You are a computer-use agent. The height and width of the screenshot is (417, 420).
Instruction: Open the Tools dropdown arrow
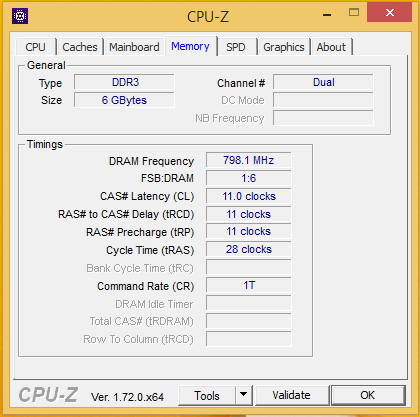tap(244, 395)
